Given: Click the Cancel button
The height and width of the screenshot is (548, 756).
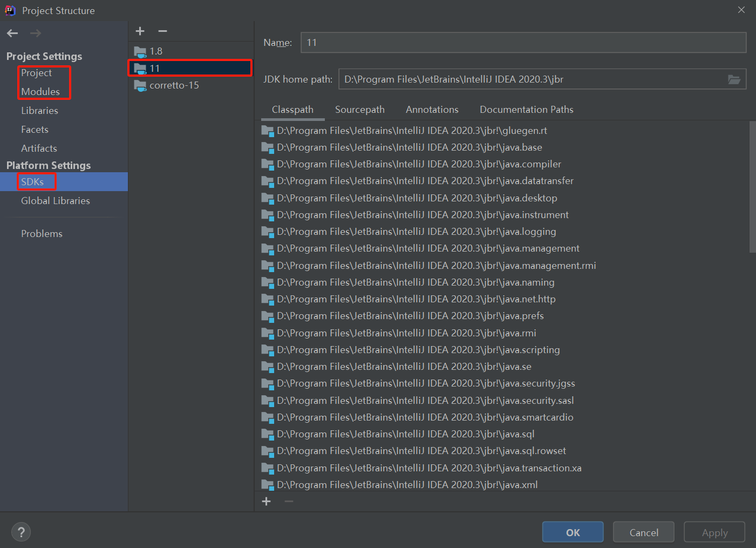Looking at the screenshot, I should click(x=644, y=532).
